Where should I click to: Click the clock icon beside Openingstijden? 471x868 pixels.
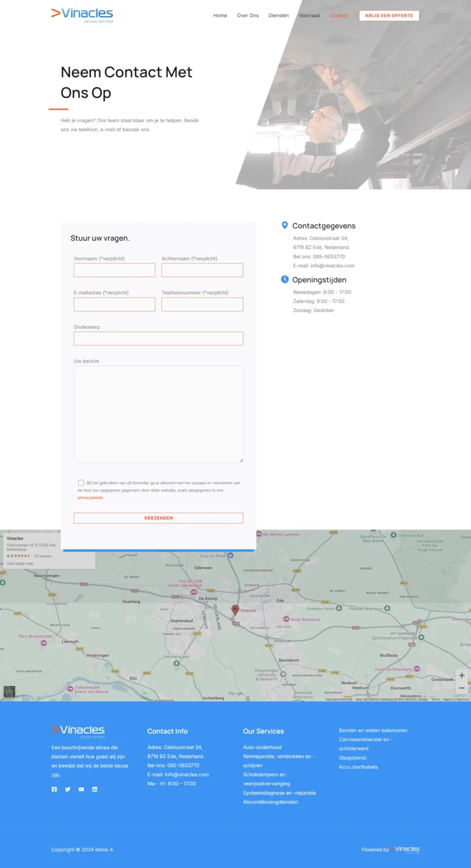(285, 279)
